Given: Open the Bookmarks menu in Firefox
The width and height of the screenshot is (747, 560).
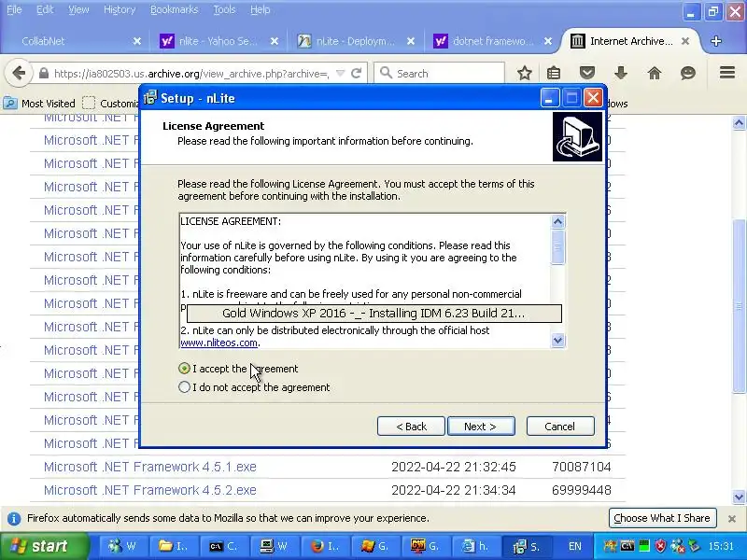Looking at the screenshot, I should coord(174,9).
